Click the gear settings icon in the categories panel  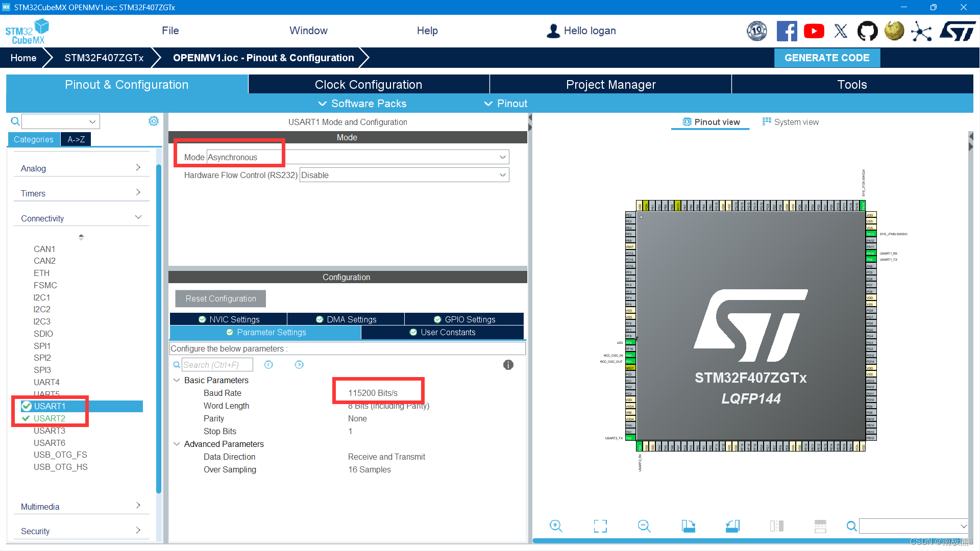[x=153, y=121]
